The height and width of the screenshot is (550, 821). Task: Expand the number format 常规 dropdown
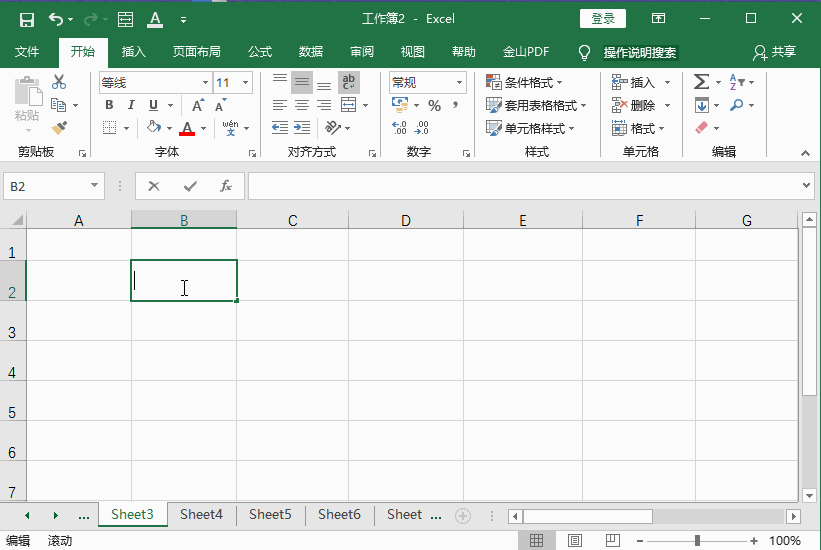459,83
